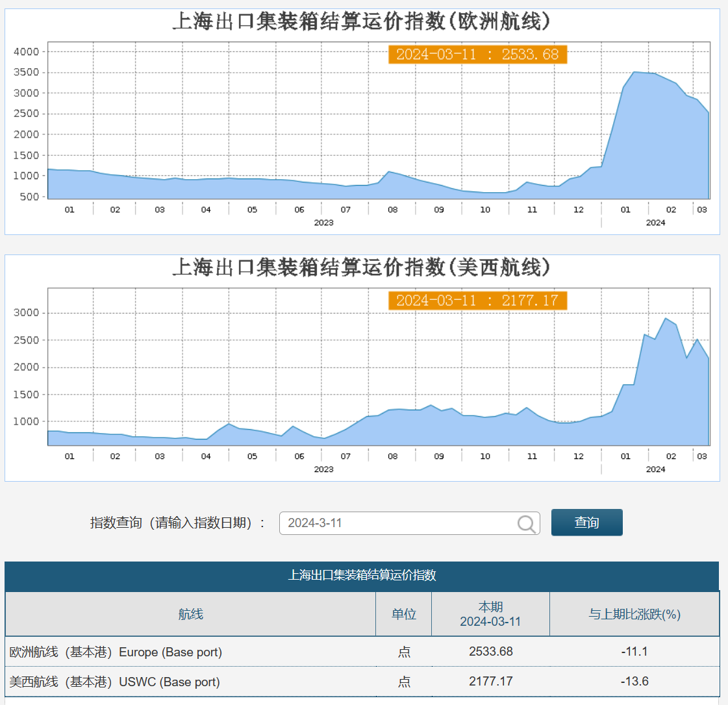This screenshot has height=705, width=728.
Task: Click the 2533.68 cell in the table
Action: point(491,652)
